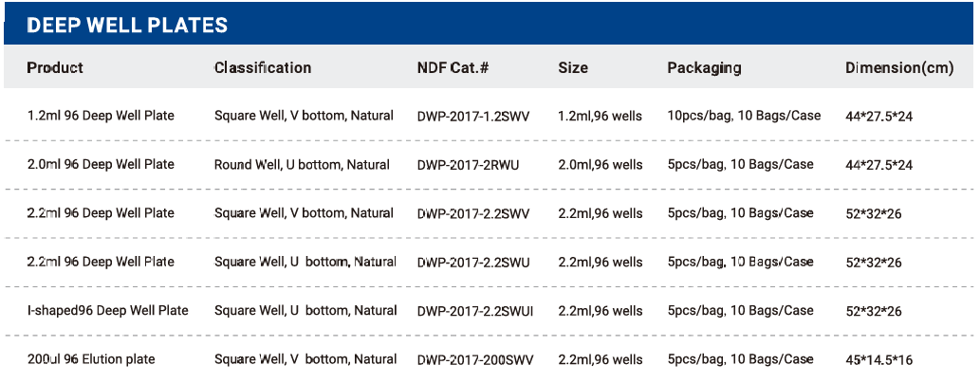The width and height of the screenshot is (980, 383).
Task: Select catalog number DWP-2017-200SWV
Action: (475, 360)
